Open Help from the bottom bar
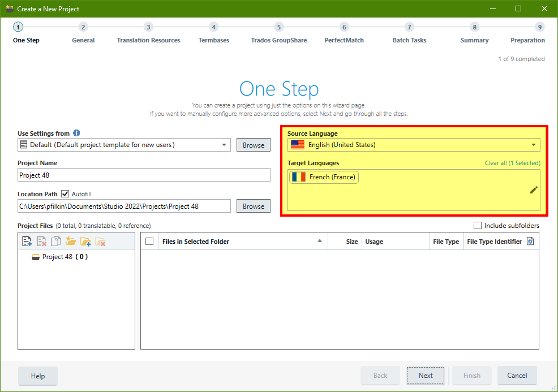This screenshot has width=558, height=392. [x=38, y=376]
